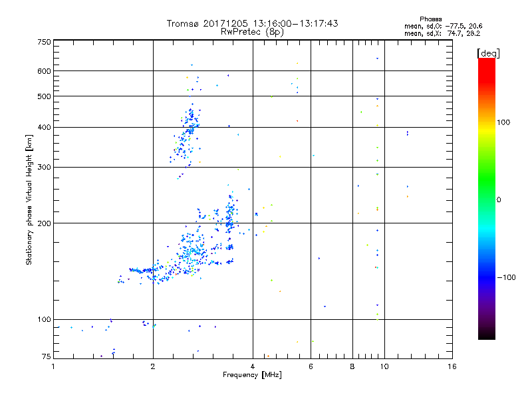
Task: Click the 'mean, sd,X: 74.7, 28.2' line
Action: (x=442, y=33)
